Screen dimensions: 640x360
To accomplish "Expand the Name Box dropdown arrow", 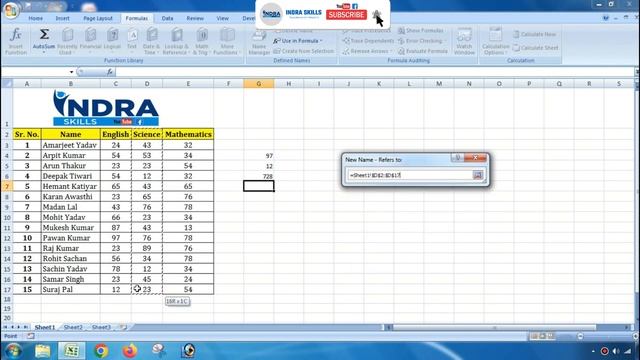I will [71, 72].
